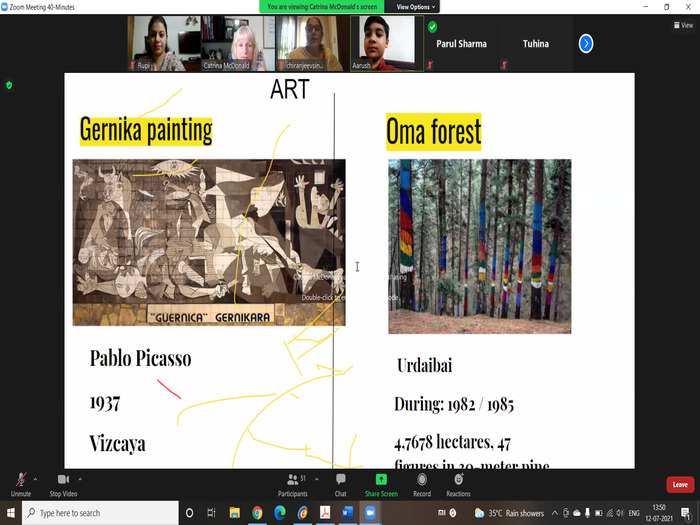Click the Gernika painting heading

coord(146,130)
